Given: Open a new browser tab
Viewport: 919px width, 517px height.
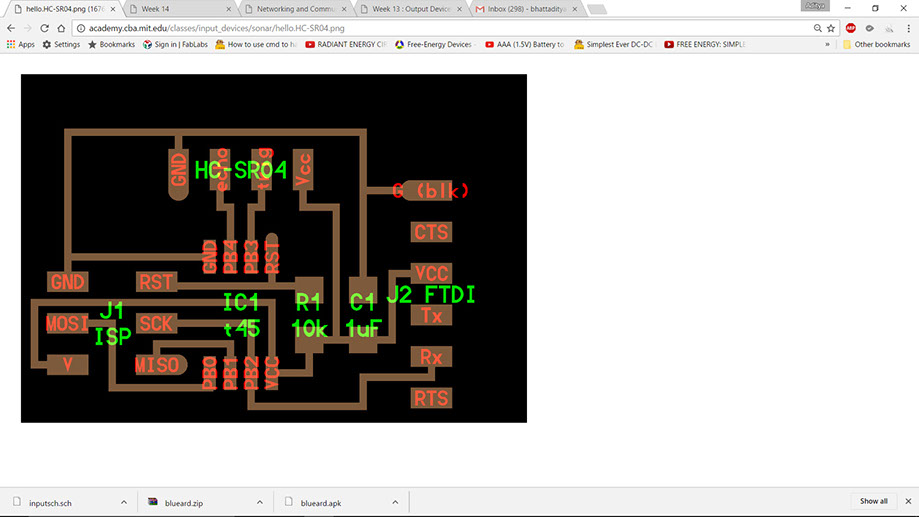Looking at the screenshot, I should pyautogui.click(x=597, y=9).
